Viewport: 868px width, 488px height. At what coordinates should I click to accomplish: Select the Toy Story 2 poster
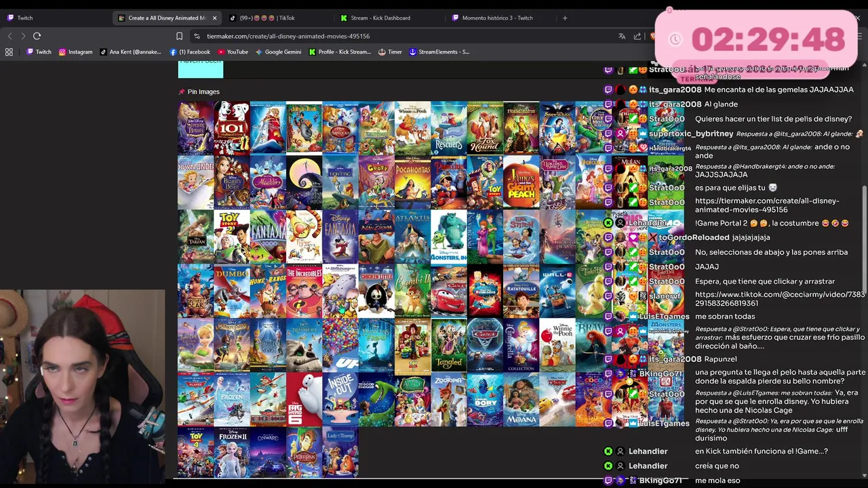pos(232,237)
